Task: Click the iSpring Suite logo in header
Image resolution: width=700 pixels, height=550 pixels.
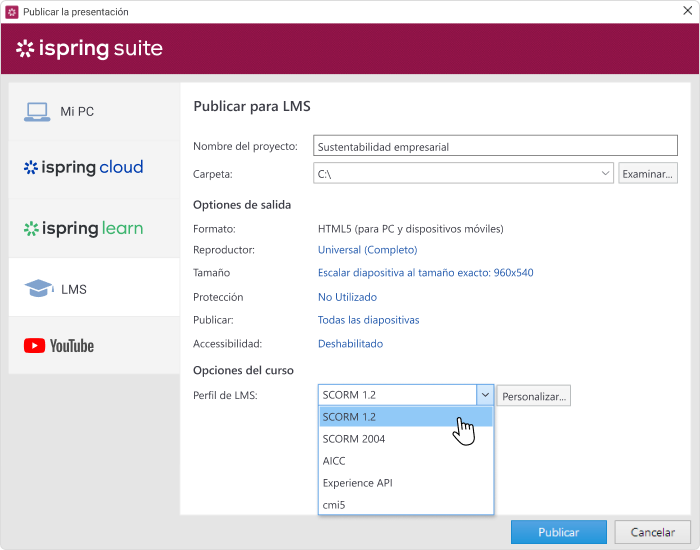Action: (x=89, y=49)
